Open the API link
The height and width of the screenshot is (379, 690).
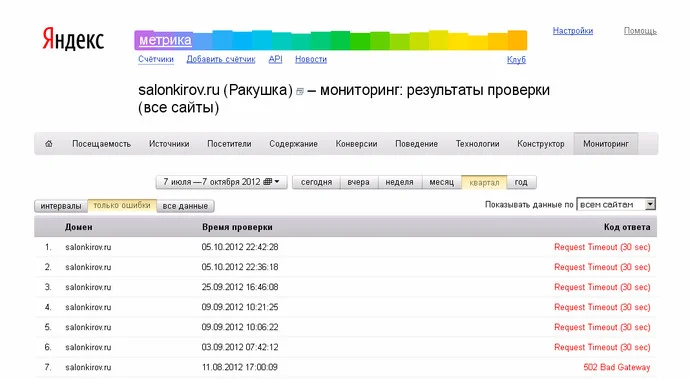[275, 59]
